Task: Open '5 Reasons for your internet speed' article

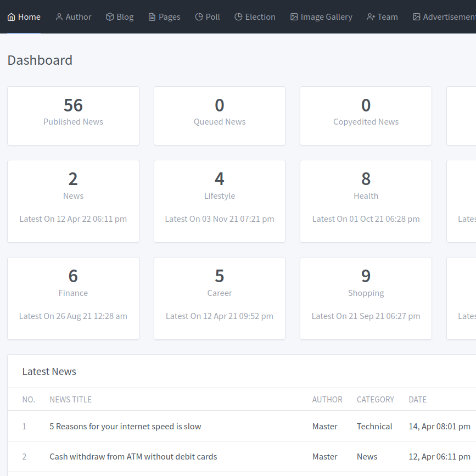Action: [x=125, y=427]
